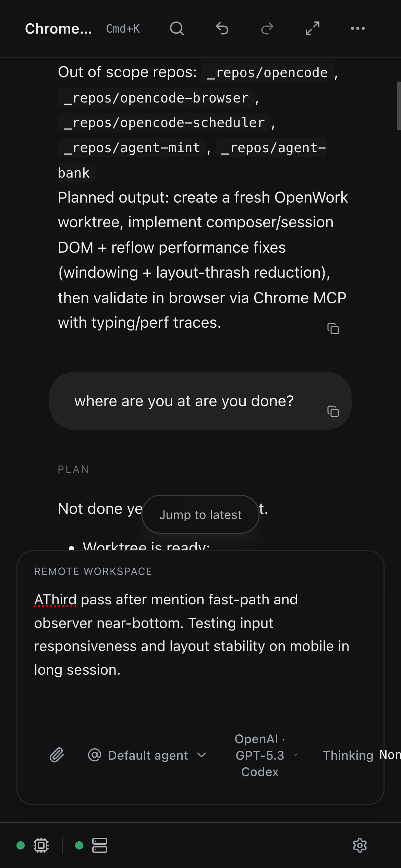Open the server status indicator
The width and height of the screenshot is (401, 868).
pyautogui.click(x=99, y=845)
